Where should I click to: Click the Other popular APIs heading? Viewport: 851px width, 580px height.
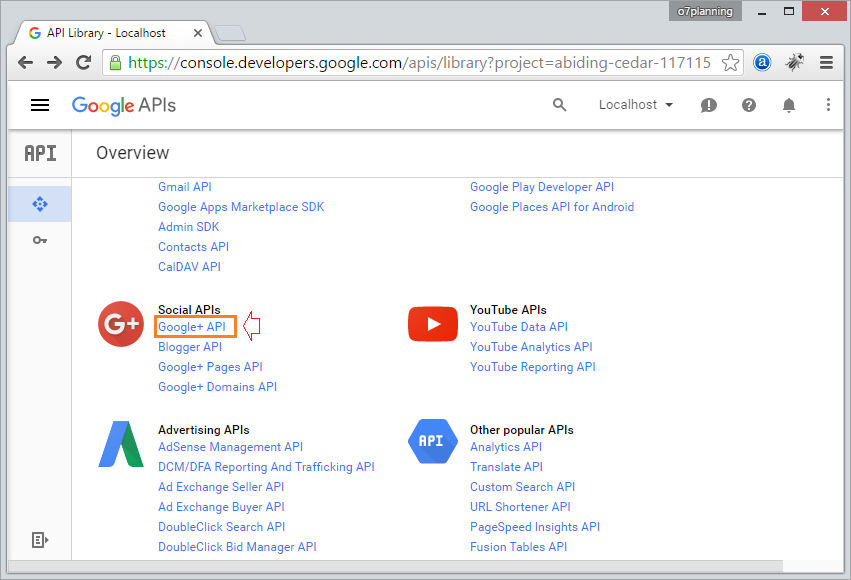(x=522, y=430)
